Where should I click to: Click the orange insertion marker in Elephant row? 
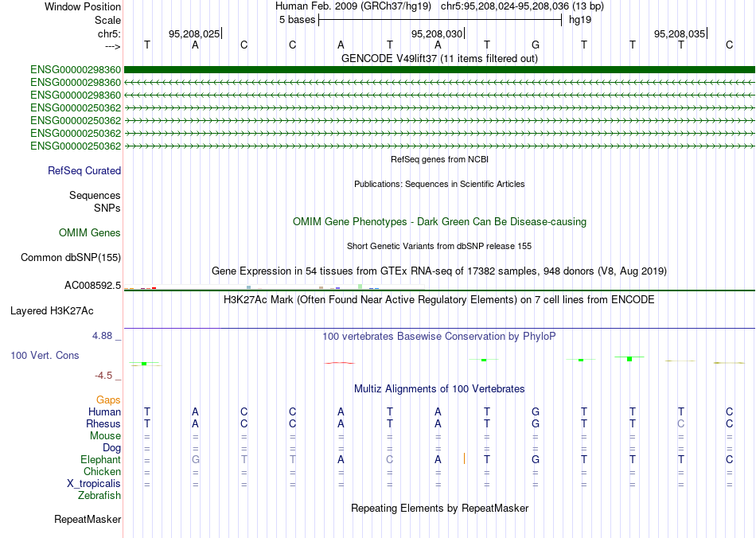464,458
